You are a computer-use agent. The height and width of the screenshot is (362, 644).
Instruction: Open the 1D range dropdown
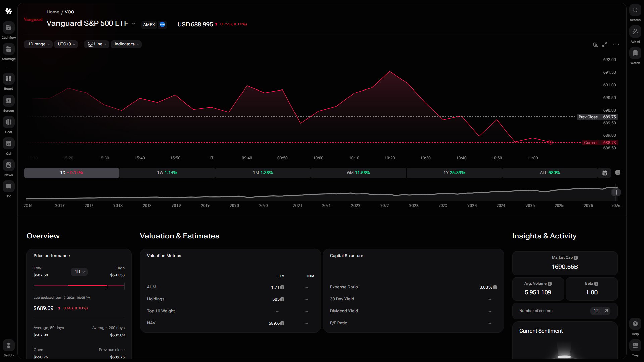38,44
